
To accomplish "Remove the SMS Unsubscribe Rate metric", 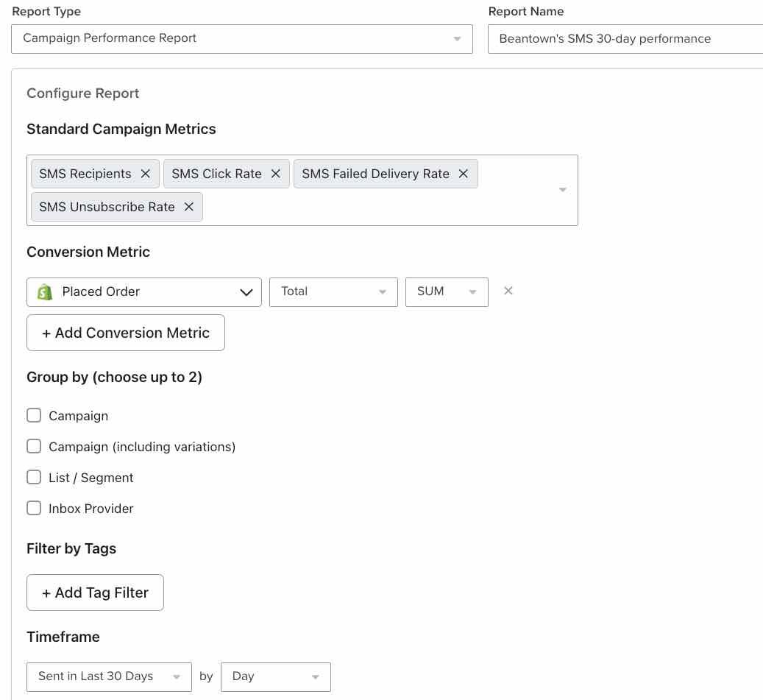I will pyautogui.click(x=188, y=206).
